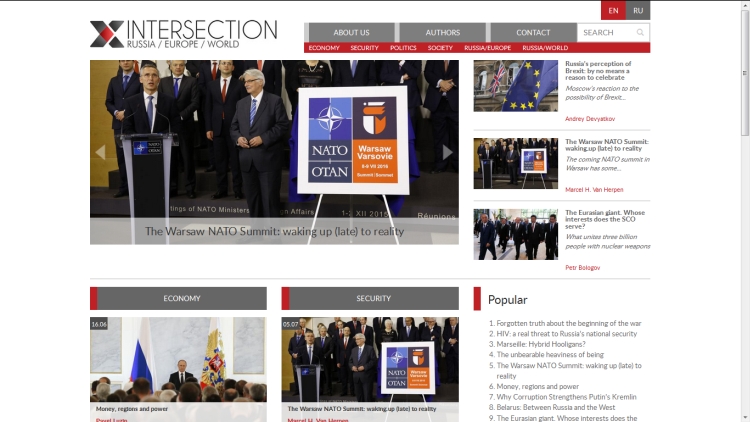Open Money, regions and power image
Viewport: 750px width, 422px height.
tap(178, 359)
